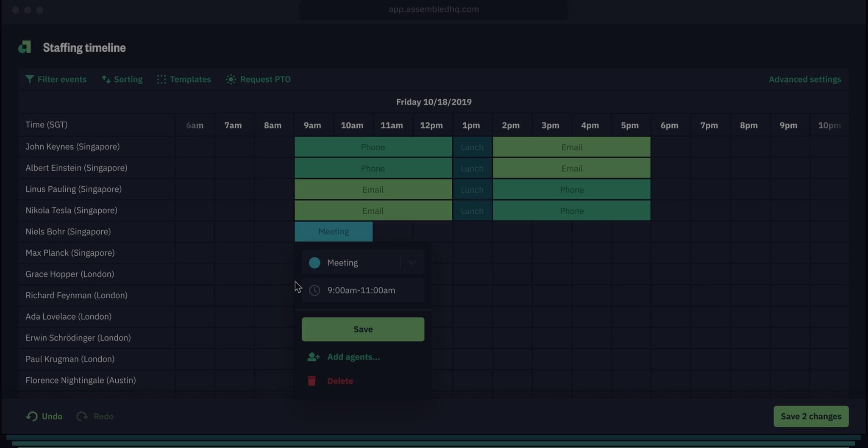868x448 pixels.
Task: Edit the 9:00am-11:00am time range
Action: click(x=361, y=290)
